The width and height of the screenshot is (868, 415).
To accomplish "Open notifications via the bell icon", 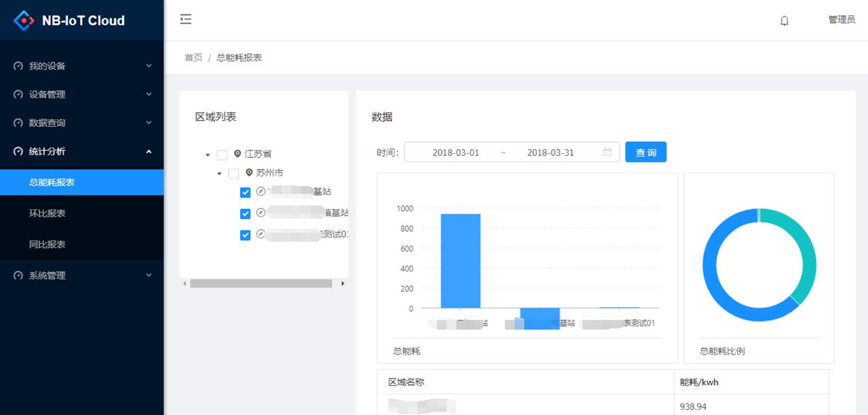I will pos(785,20).
